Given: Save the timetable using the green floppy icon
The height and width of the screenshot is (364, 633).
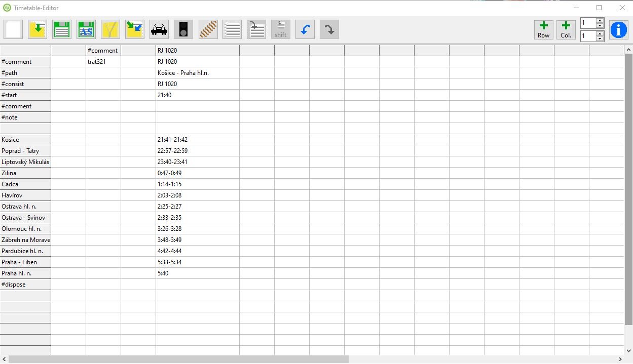Looking at the screenshot, I should pos(62,29).
